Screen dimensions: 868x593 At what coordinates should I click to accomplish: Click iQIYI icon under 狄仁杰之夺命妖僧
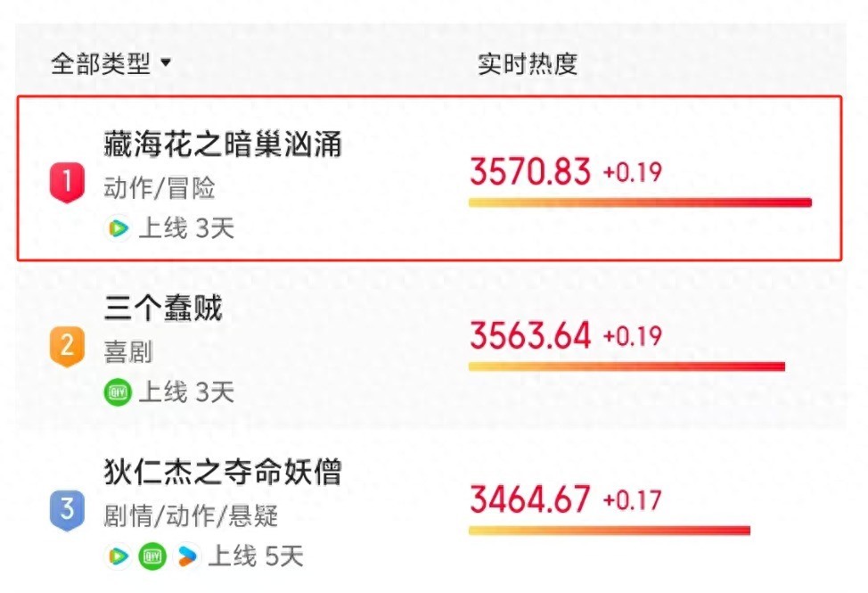point(152,556)
